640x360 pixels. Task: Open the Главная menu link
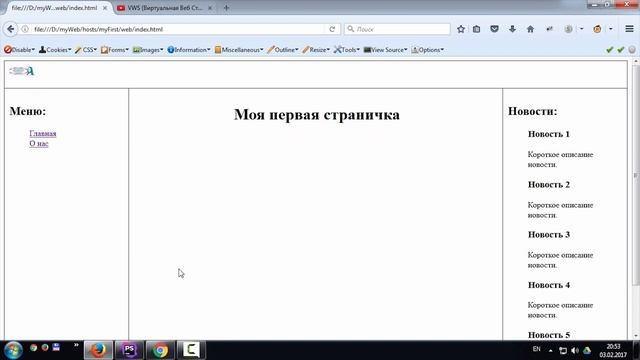pos(43,133)
